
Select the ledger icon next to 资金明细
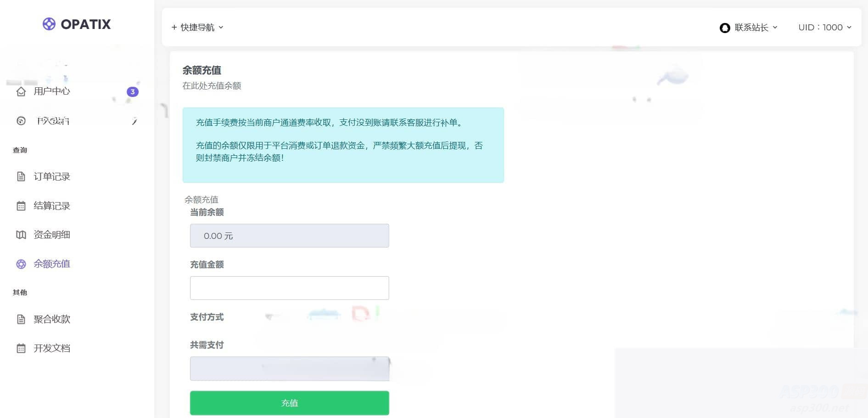(x=21, y=234)
